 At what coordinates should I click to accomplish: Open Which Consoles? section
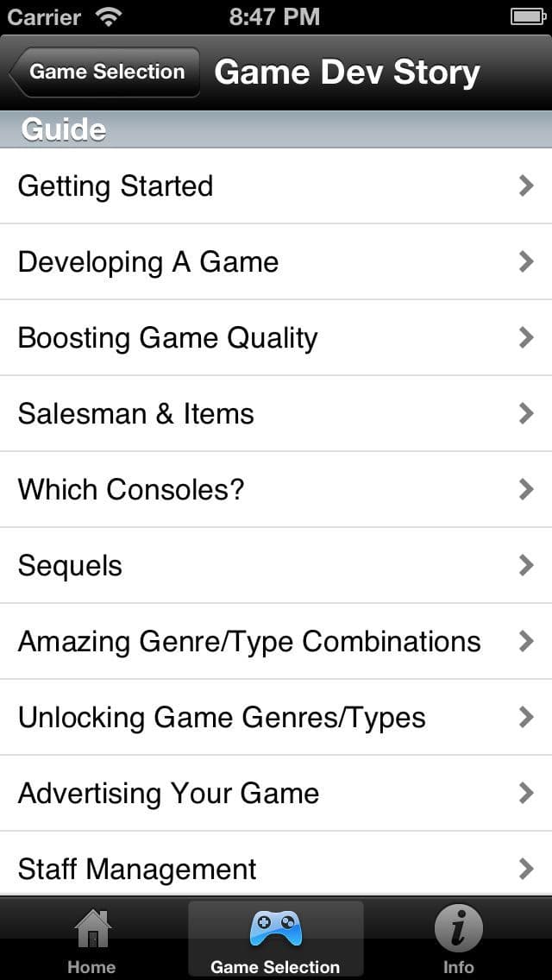(276, 489)
